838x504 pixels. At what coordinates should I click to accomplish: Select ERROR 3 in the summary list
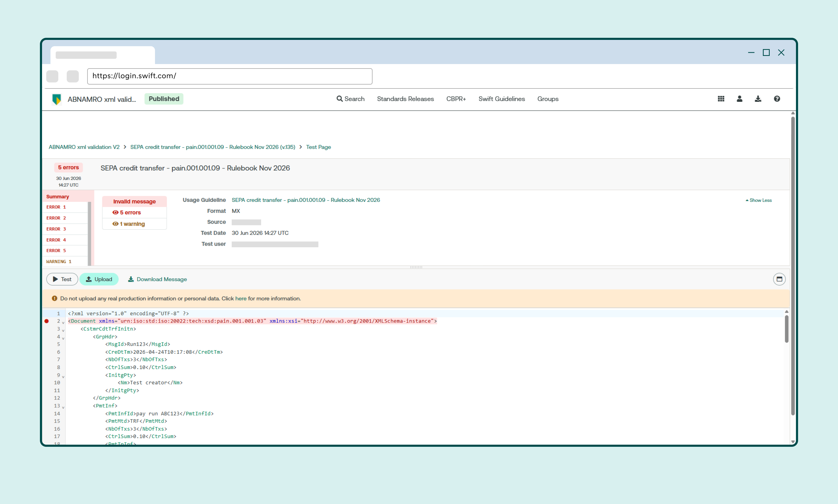click(65, 229)
